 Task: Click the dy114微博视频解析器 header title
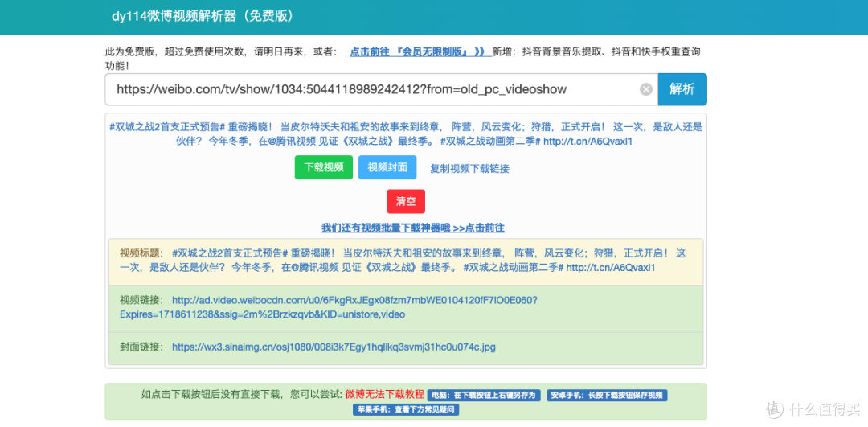pyautogui.click(x=202, y=16)
